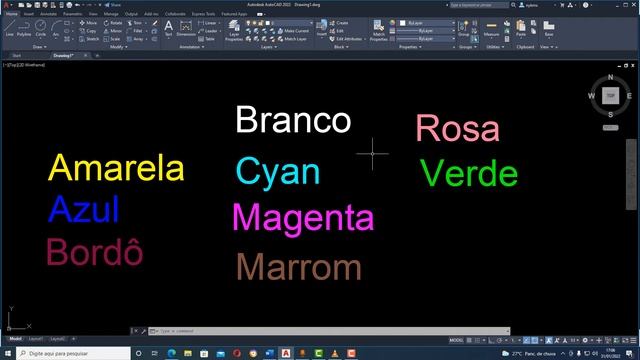
Task: Open status bar customization menu
Action: [633, 340]
